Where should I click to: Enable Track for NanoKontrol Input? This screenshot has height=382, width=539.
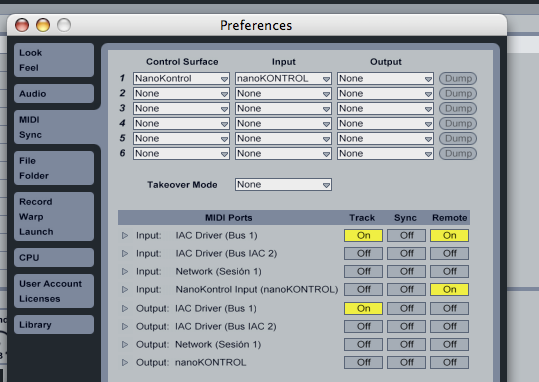363,290
